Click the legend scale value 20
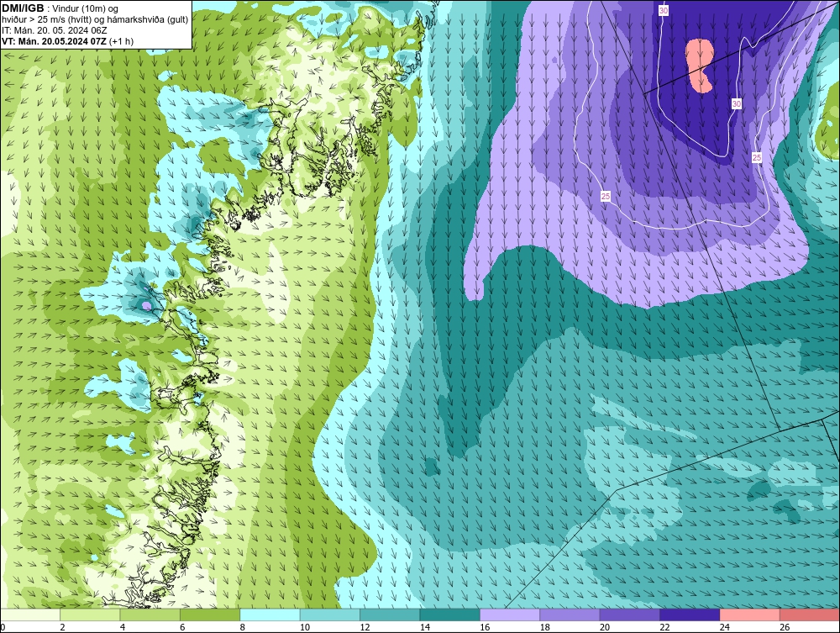 point(604,627)
